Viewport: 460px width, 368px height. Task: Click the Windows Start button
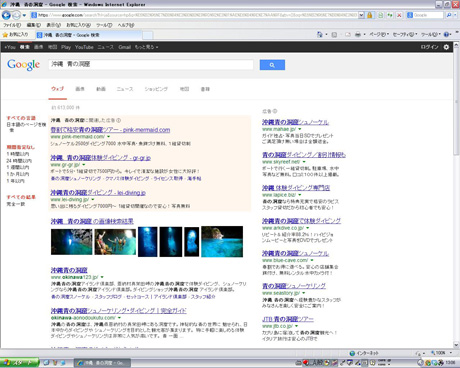click(19, 362)
